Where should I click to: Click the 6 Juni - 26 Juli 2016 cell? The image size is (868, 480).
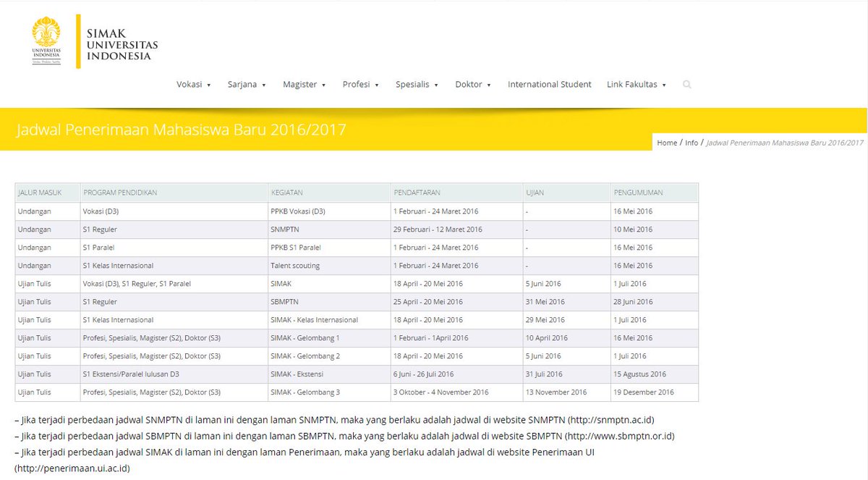coord(456,374)
